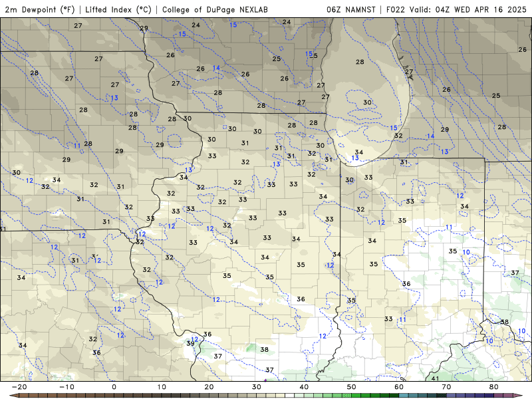Click the 30 label on the color scale
Screen dimensions: 532x399
(257, 387)
